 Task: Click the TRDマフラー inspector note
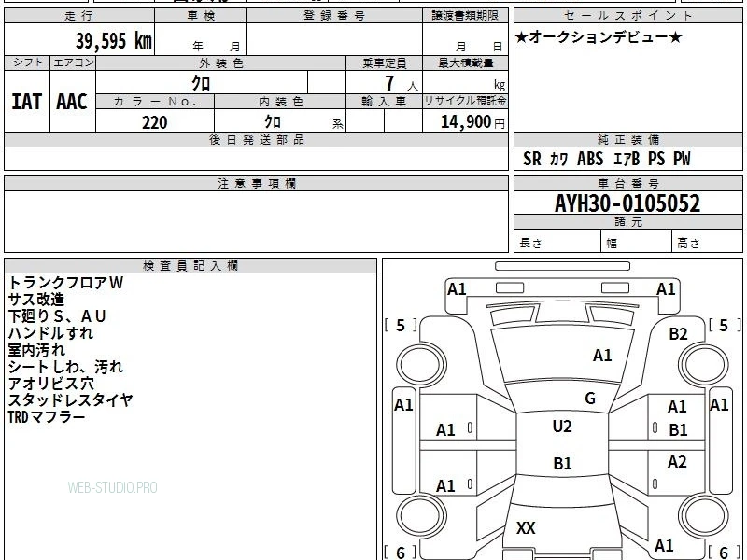pyautogui.click(x=47, y=417)
